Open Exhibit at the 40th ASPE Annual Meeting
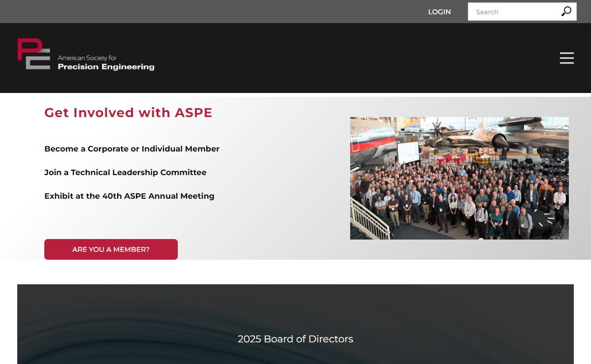Viewport: 591px width, 364px height. click(x=130, y=196)
